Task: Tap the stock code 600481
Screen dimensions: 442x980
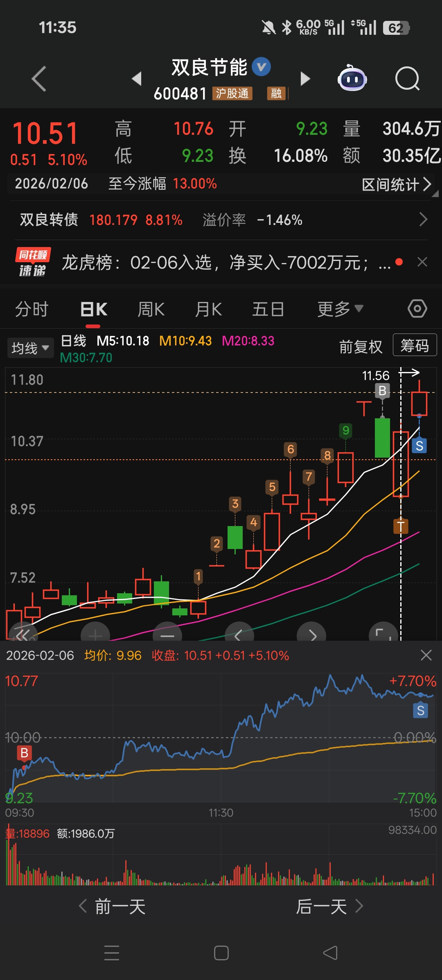Action: point(180,94)
